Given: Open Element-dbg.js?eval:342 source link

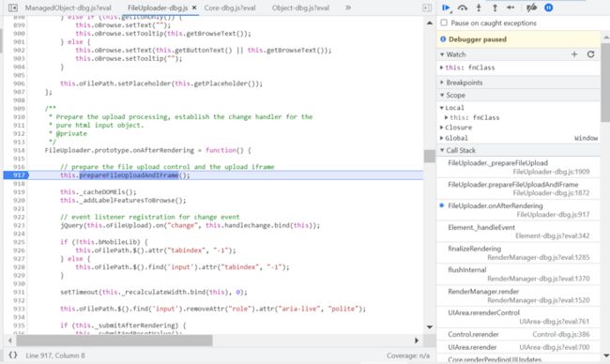Looking at the screenshot, I should coord(553,235).
